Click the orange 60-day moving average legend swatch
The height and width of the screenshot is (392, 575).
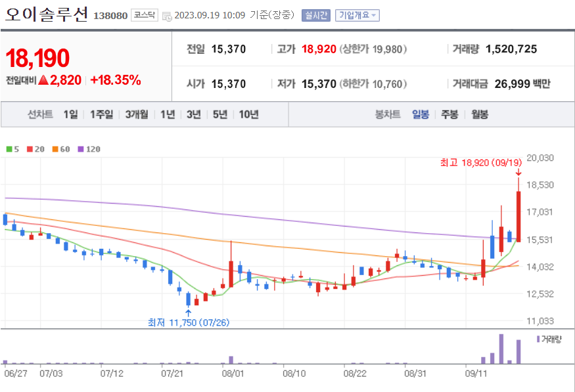55,149
